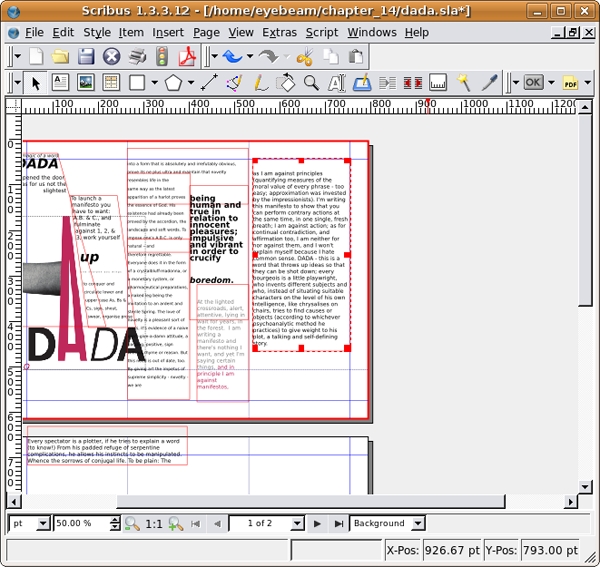Click the Link Text Frames icon
Viewport: 600px width, 567px height.
pyautogui.click(x=388, y=82)
